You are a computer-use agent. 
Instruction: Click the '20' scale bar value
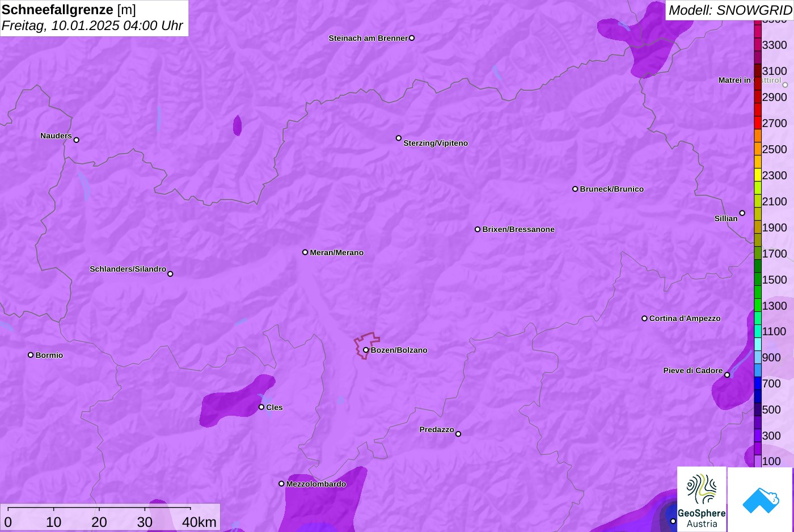tap(99, 522)
